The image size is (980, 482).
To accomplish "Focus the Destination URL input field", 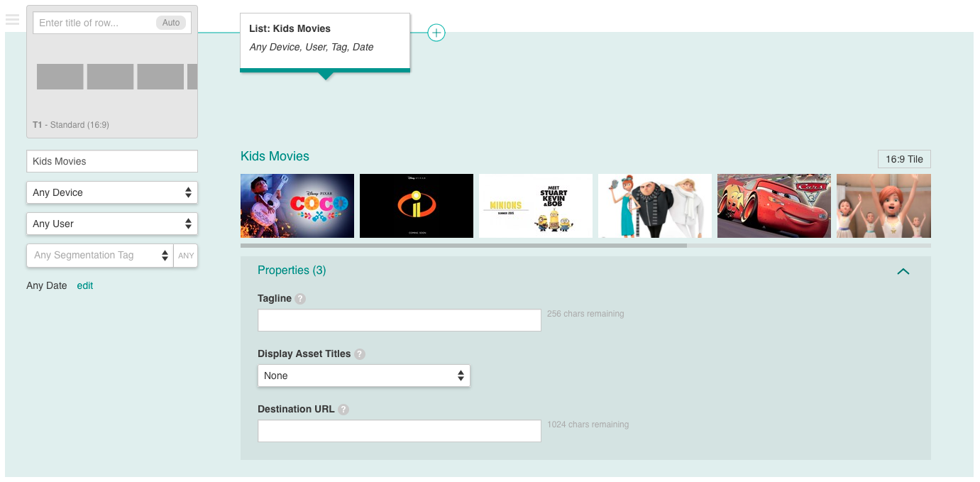I will click(400, 431).
